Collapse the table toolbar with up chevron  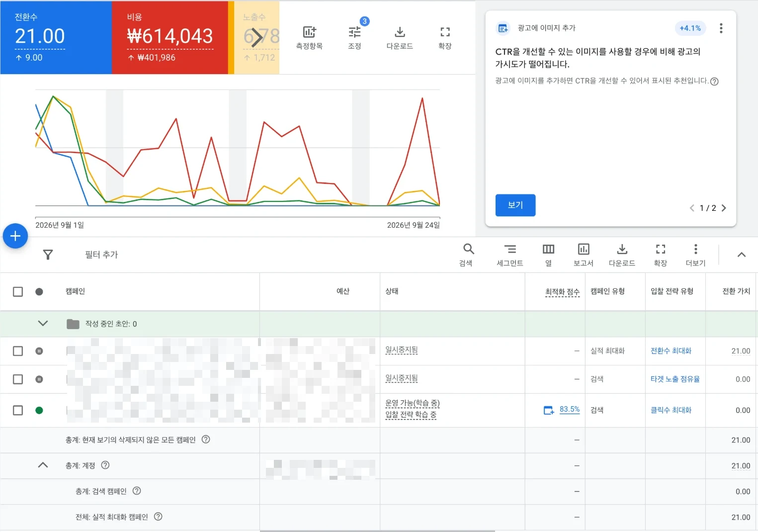[x=741, y=255]
